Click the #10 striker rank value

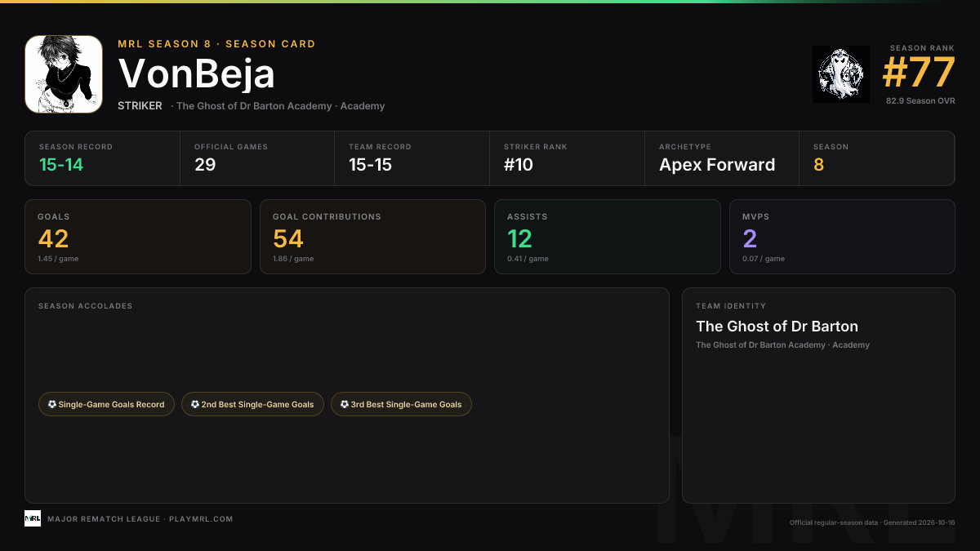(x=519, y=165)
